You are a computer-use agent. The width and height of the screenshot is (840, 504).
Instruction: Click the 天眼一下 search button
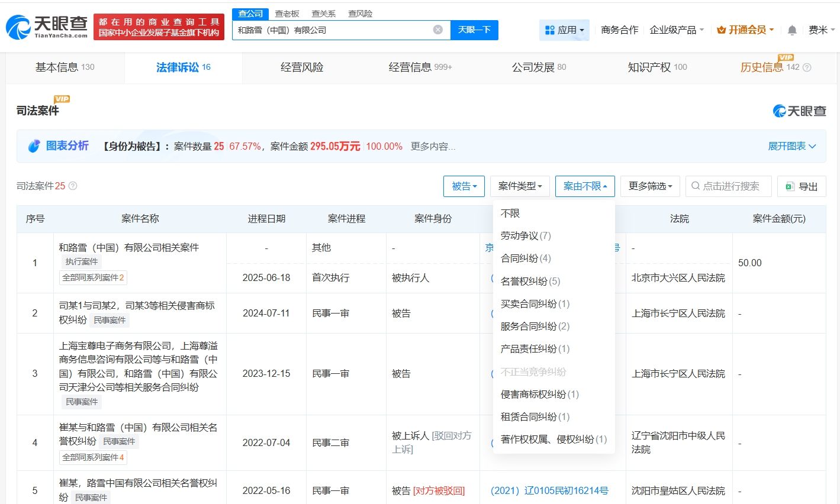tap(474, 30)
